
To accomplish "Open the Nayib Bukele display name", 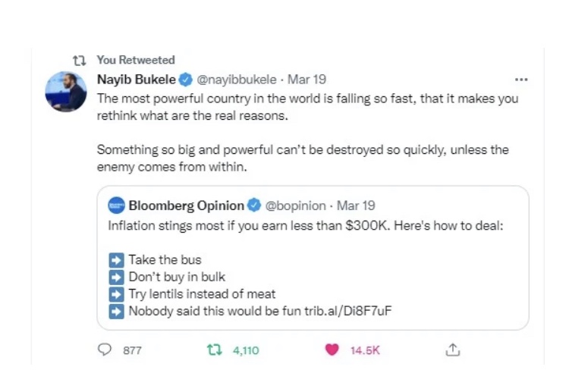I will [x=137, y=79].
